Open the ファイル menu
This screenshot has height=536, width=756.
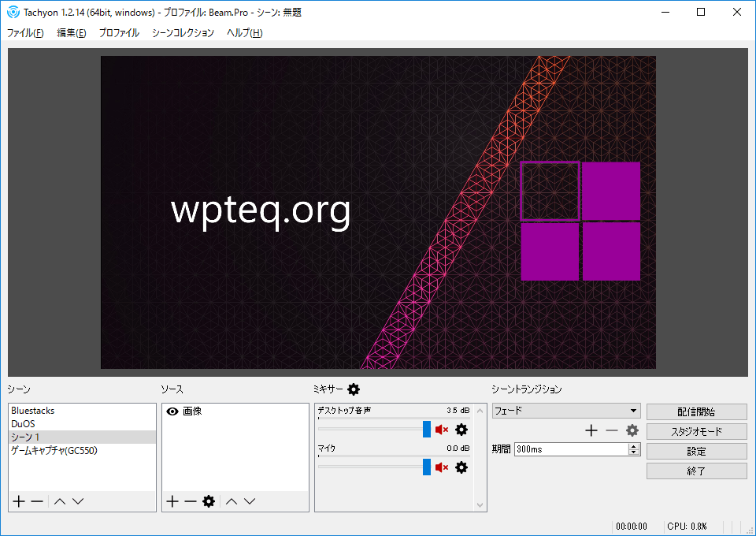pos(24,33)
